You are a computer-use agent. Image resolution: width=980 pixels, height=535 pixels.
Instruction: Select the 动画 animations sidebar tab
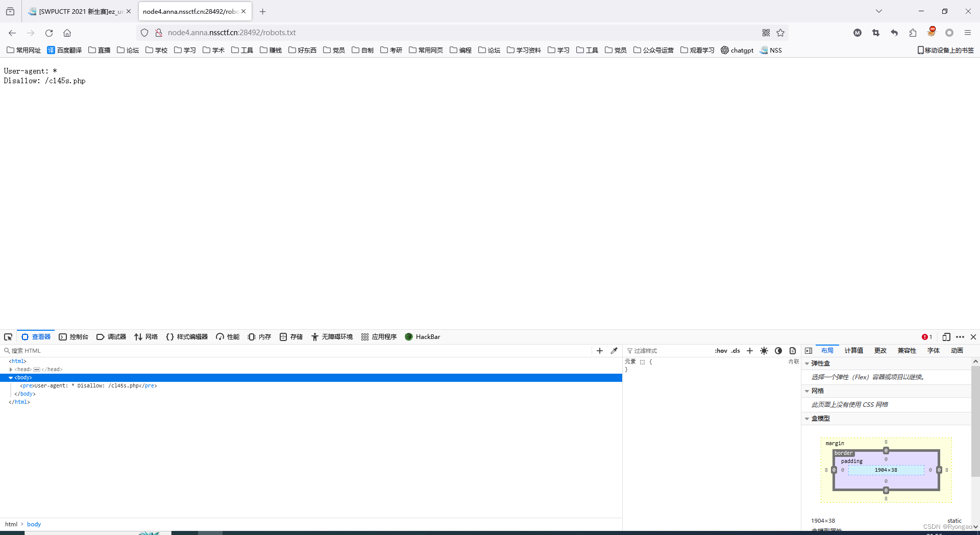point(957,351)
